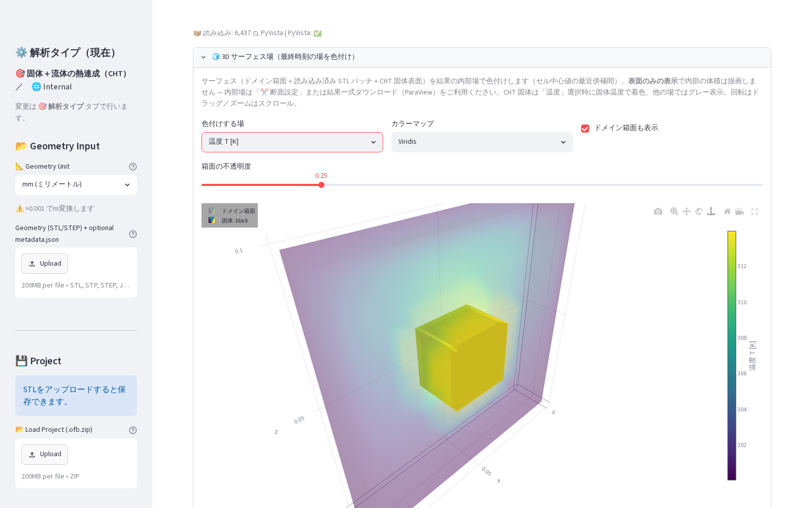This screenshot has width=812, height=508.
Task: Click the 'Internal' flow type label
Action: tap(52, 87)
